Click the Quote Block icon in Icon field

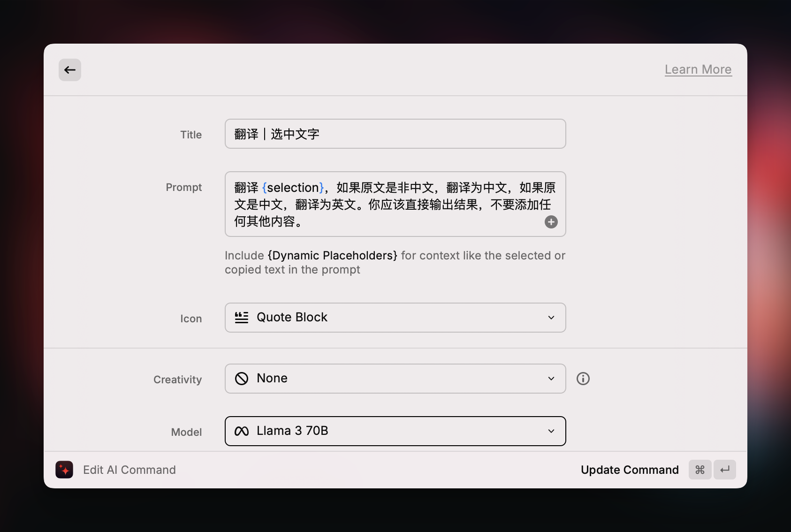(x=241, y=317)
